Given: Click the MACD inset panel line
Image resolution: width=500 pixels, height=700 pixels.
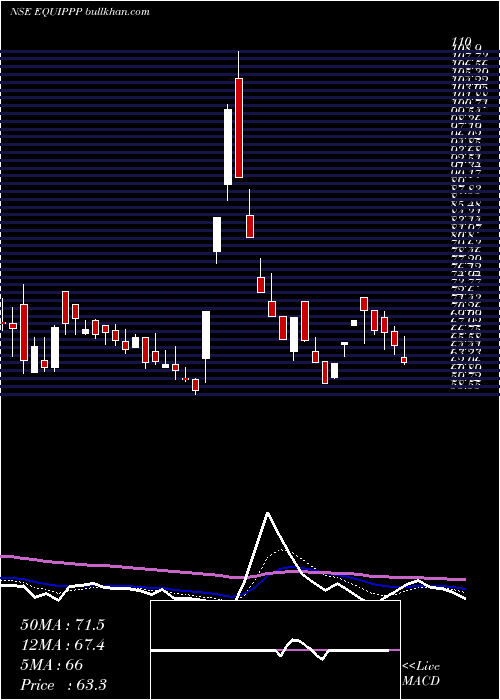Looking at the screenshot, I should tap(275, 649).
